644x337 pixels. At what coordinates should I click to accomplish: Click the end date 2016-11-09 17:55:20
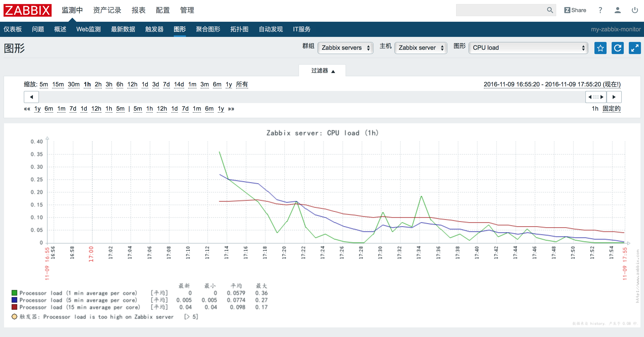[573, 84]
